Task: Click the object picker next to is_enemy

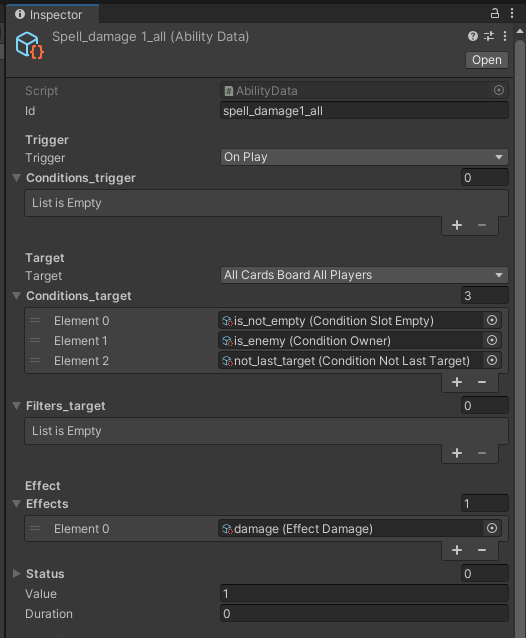Action: tap(492, 340)
